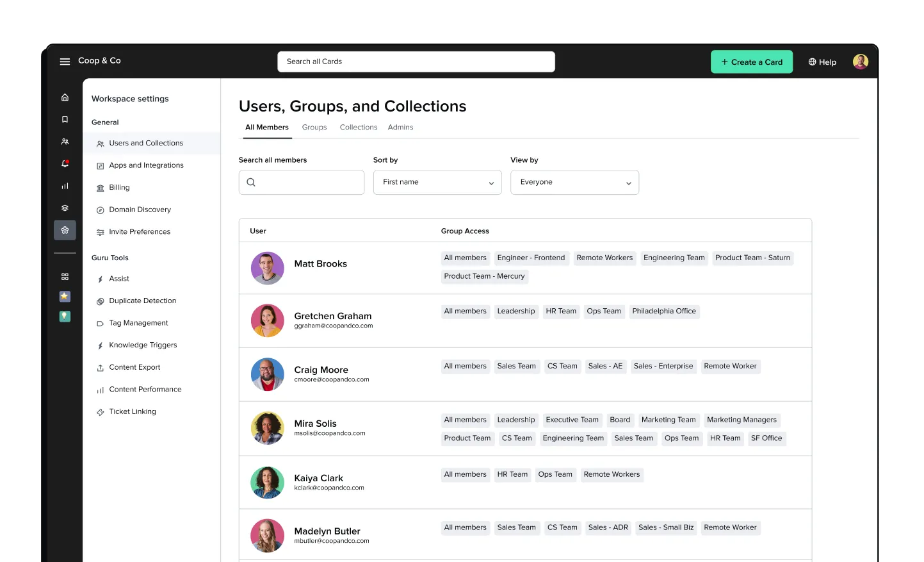Switch to the All Members tab

tap(266, 128)
